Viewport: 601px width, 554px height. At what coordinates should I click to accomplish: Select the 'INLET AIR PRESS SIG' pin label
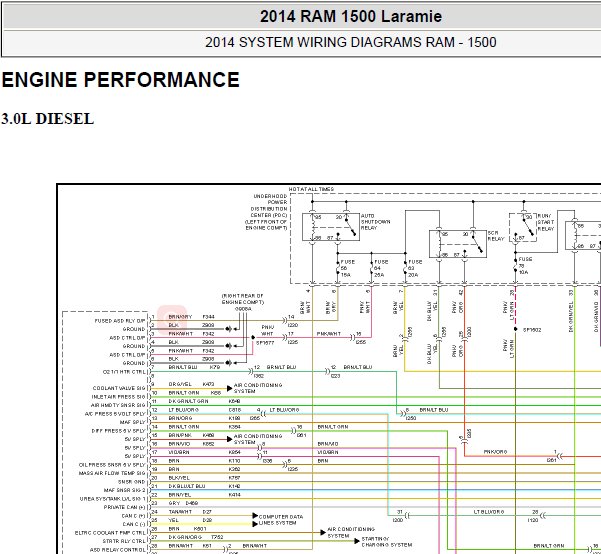click(118, 397)
